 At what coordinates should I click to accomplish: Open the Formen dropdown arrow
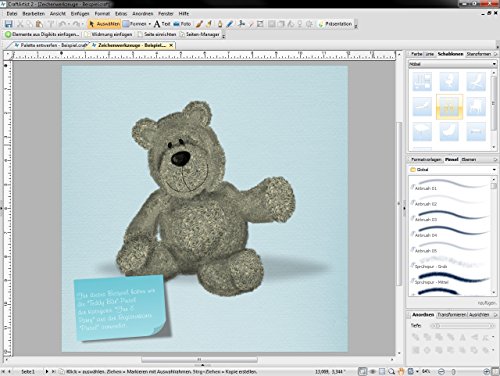tap(150, 24)
